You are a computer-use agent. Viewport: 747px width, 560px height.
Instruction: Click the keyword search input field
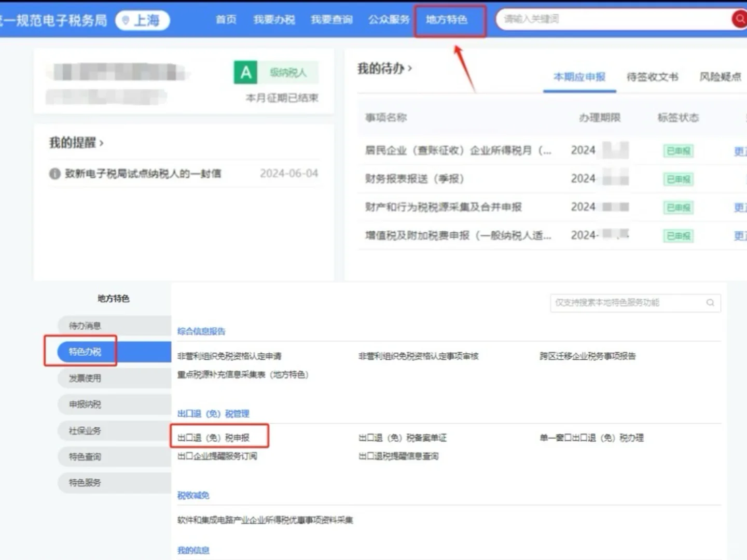pyautogui.click(x=597, y=19)
